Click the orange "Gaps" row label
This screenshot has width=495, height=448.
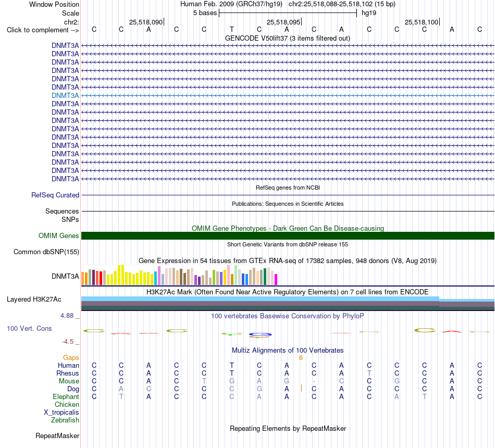tap(71, 357)
